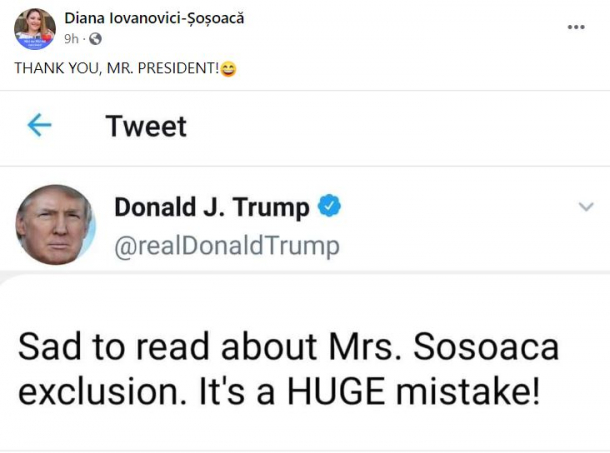Click the blue verified badge
This screenshot has width=610, height=453.
pyautogui.click(x=330, y=207)
